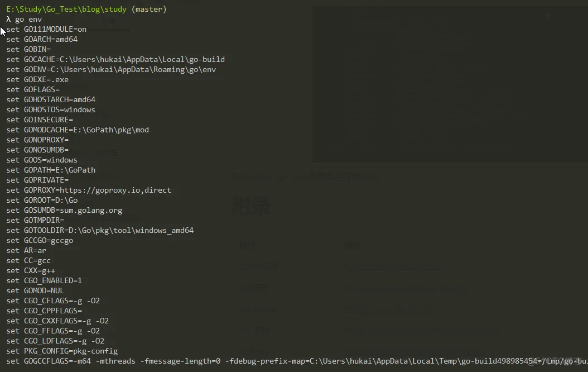This screenshot has height=372, width=588.
Task: Select the line set GOPATH=E:\GoPath
Action: pos(51,170)
